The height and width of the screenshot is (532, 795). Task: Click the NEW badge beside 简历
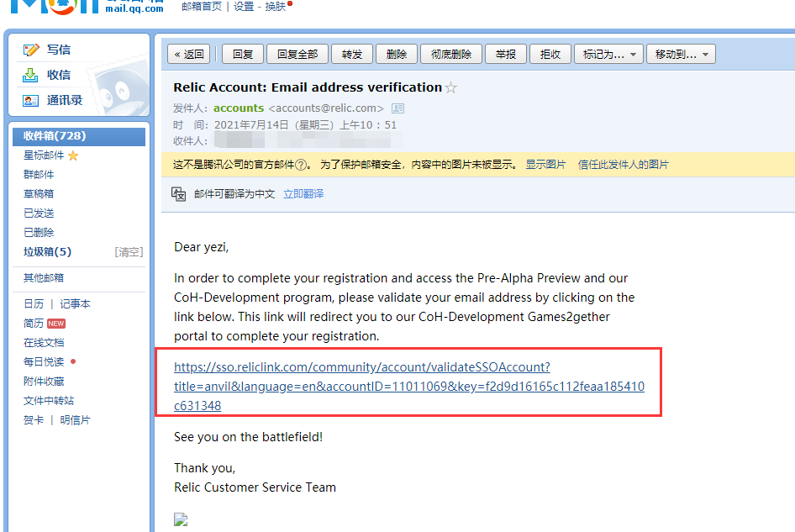(x=56, y=324)
